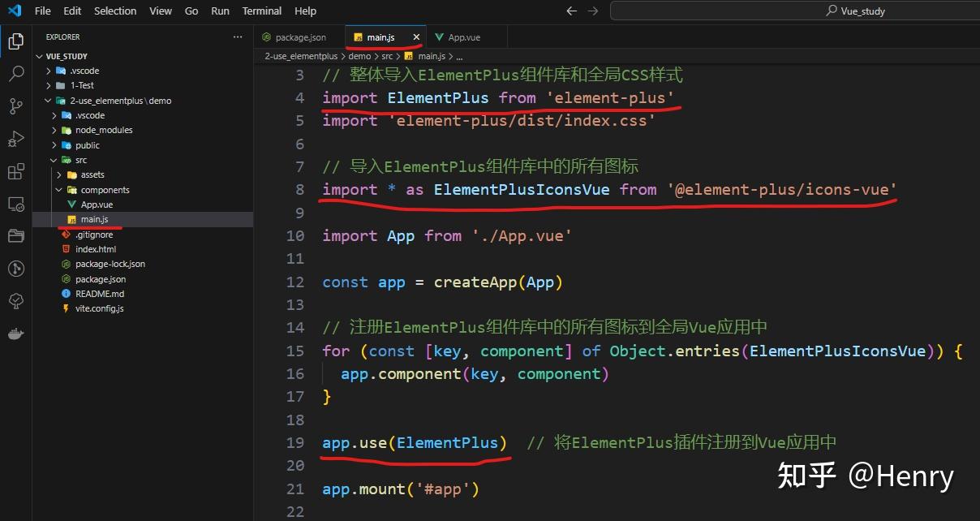This screenshot has height=521, width=980.
Task: Open the Source Control view
Action: [x=15, y=106]
